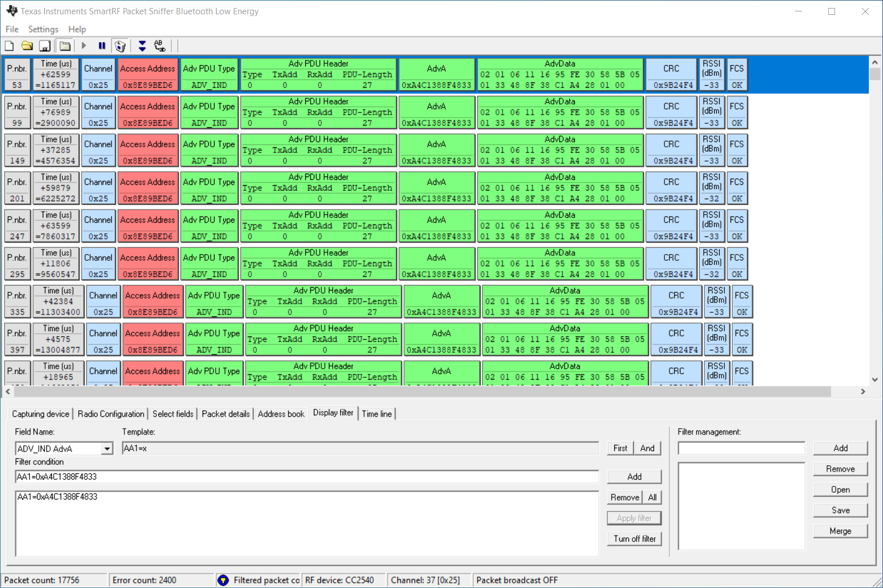Click packet number 149 cell
Image resolution: width=883 pixels, height=588 pixels.
17,150
